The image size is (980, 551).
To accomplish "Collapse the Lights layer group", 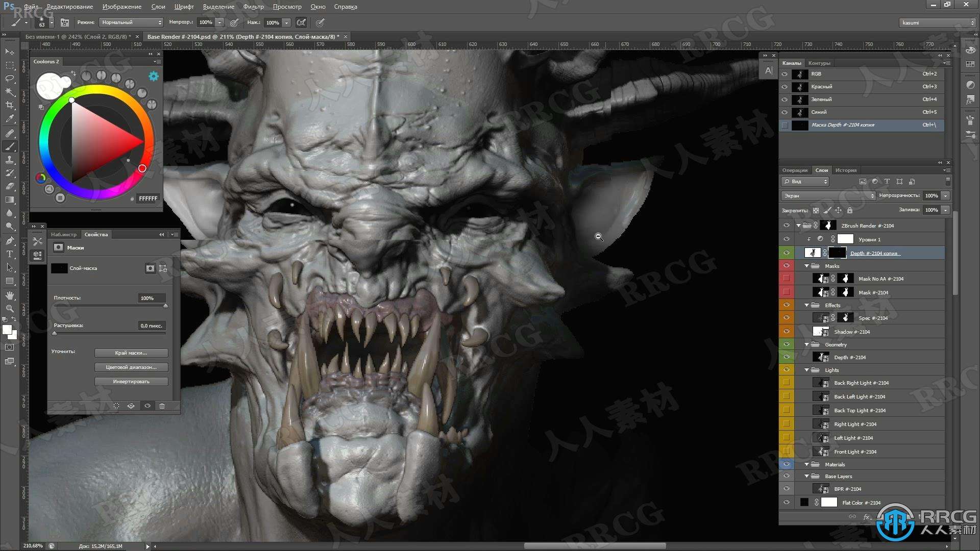I will 807,370.
